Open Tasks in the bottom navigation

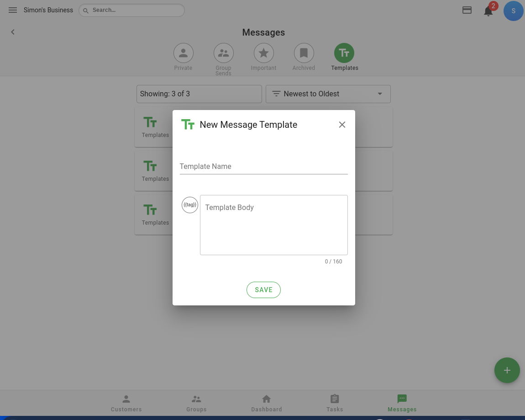point(335,403)
